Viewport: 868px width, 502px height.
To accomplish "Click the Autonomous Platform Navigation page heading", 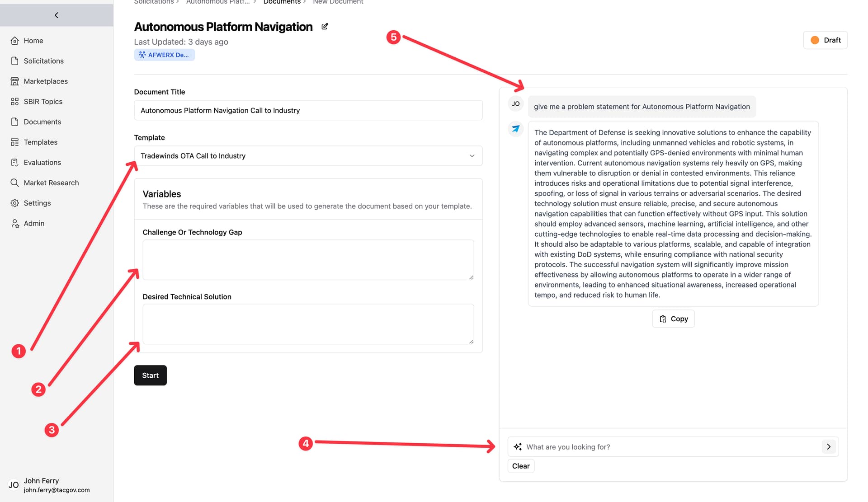I will coord(223,27).
